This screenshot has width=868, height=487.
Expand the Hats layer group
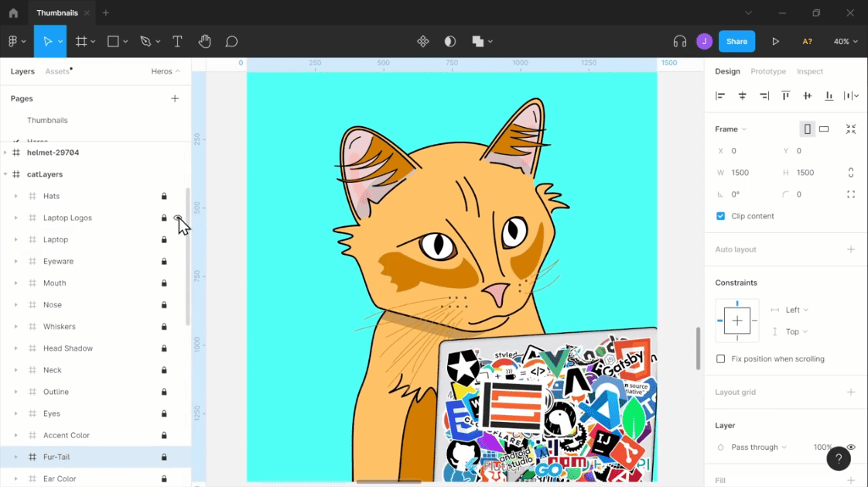point(16,196)
